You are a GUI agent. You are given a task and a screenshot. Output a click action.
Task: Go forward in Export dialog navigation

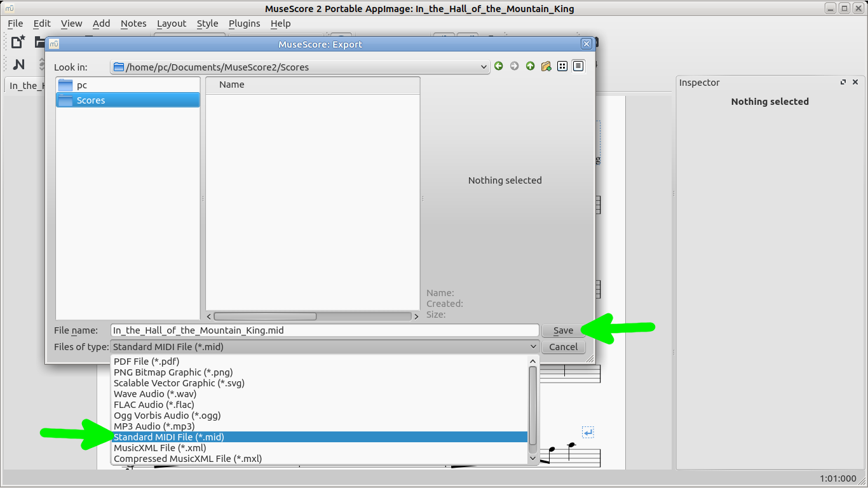click(x=515, y=66)
